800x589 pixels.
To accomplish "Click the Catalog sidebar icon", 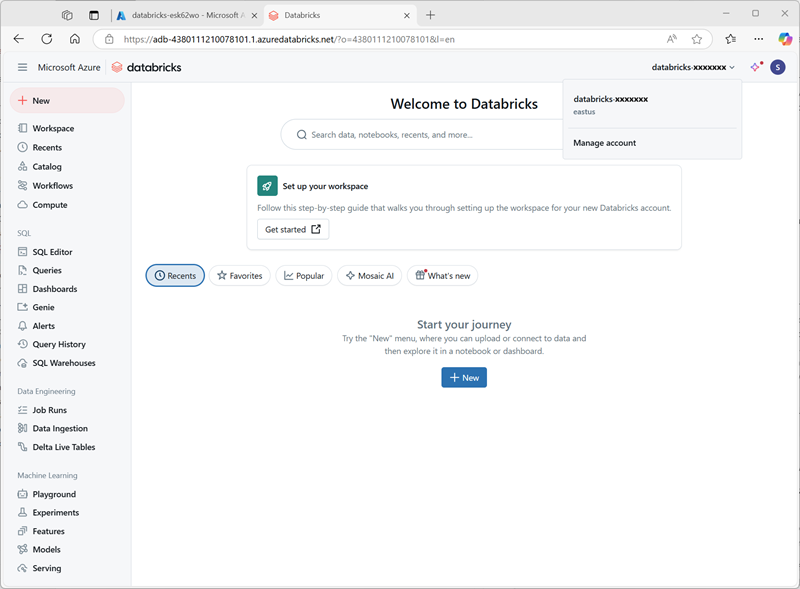I will pos(22,166).
